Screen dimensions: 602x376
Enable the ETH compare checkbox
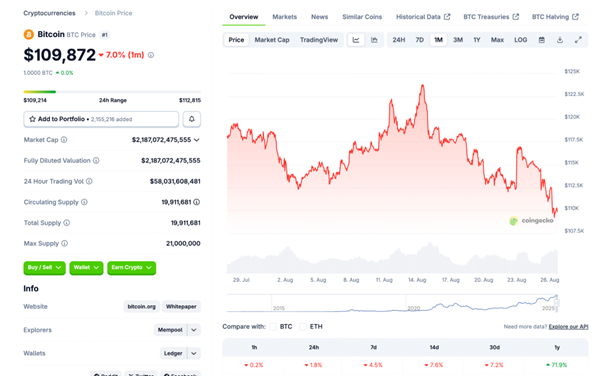303,327
